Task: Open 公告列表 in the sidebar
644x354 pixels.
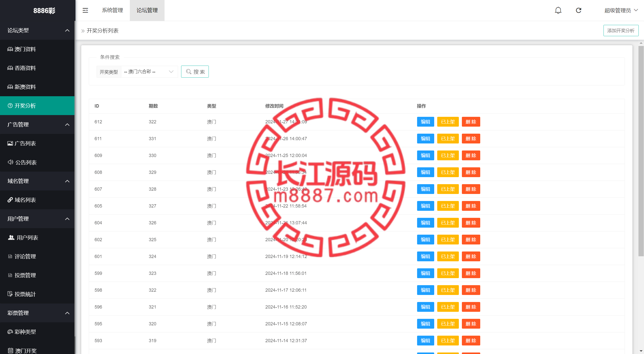Action: point(37,162)
